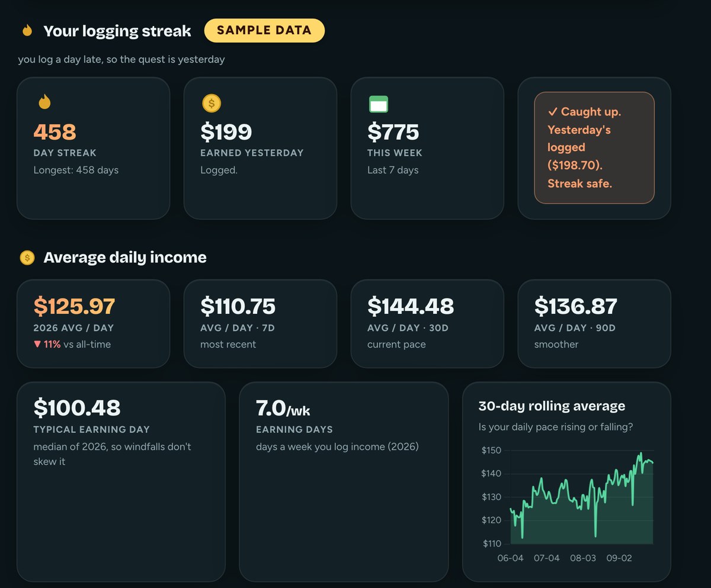Click the 'EARNING DAYS' label
Screen dimensions: 711x588
tap(294, 429)
